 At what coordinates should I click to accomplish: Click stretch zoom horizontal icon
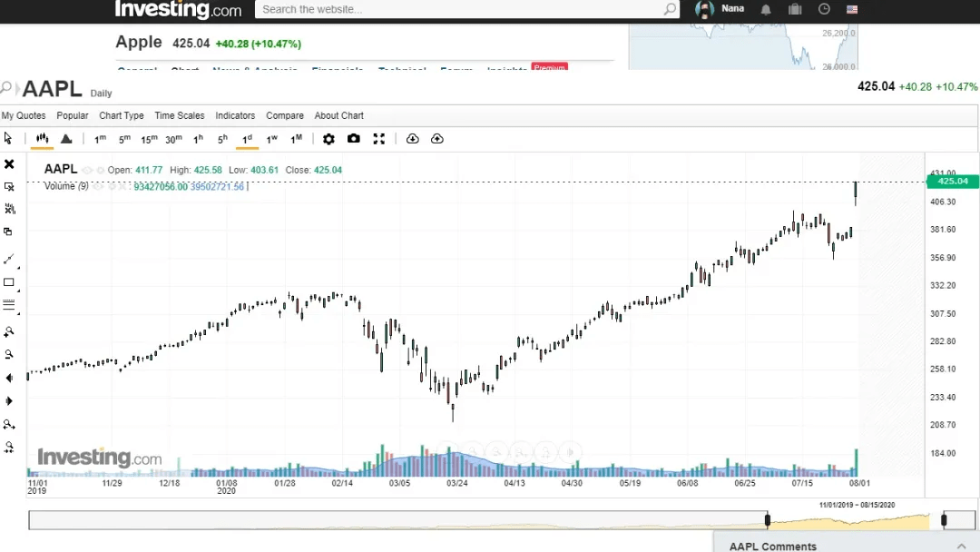(9, 425)
